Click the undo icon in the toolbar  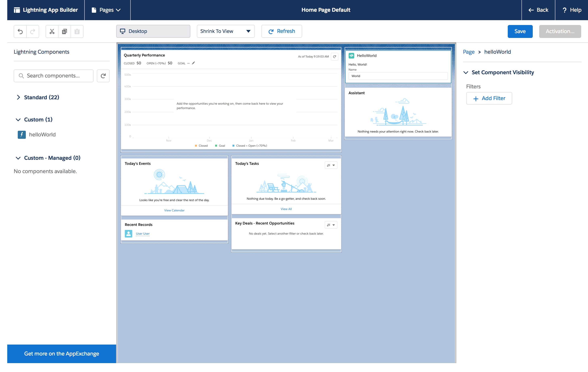(x=20, y=31)
